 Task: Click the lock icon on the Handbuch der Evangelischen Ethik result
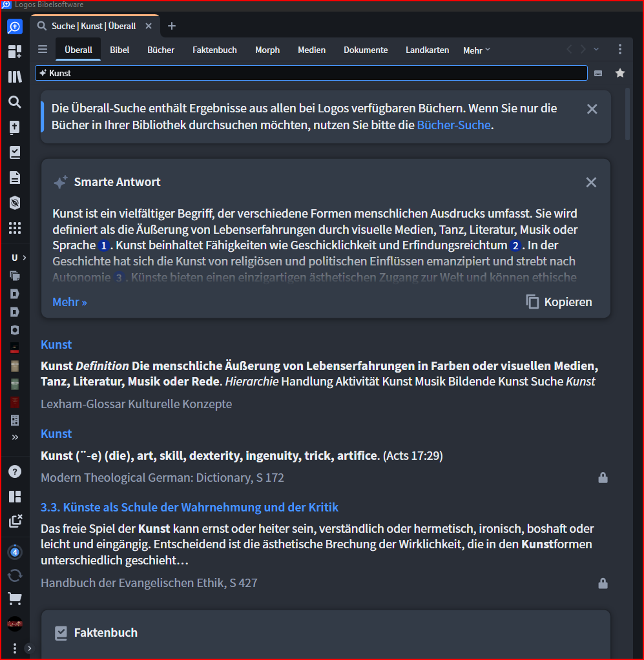(603, 583)
